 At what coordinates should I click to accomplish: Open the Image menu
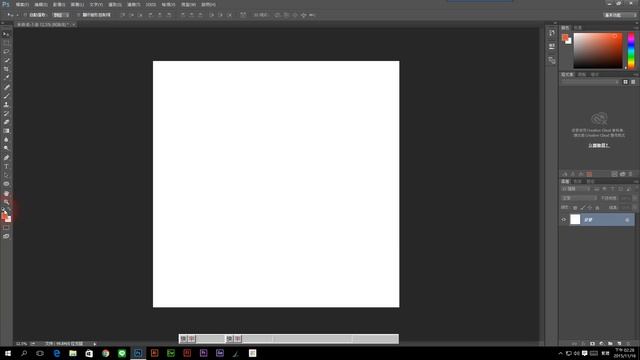tap(59, 4)
